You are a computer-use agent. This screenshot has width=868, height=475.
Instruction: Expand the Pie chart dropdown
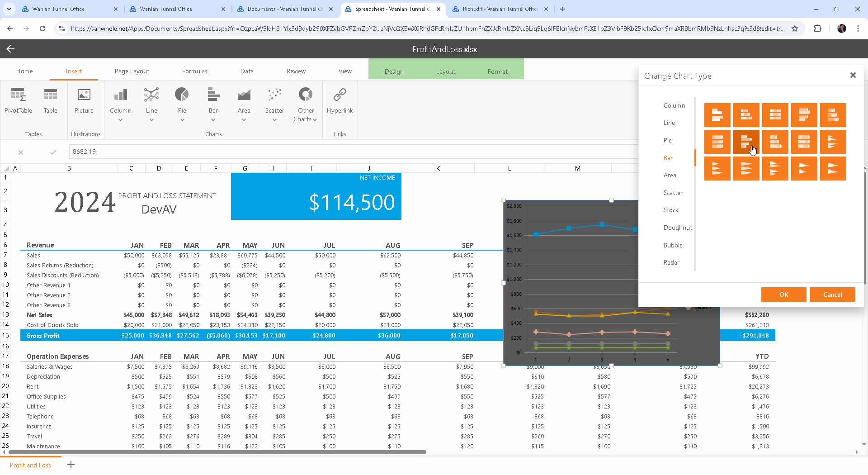(x=182, y=120)
